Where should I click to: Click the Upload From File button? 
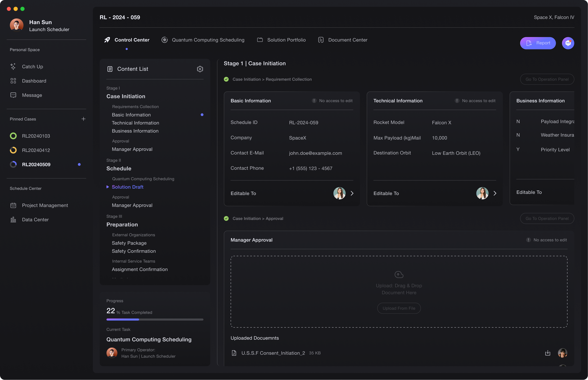(399, 308)
